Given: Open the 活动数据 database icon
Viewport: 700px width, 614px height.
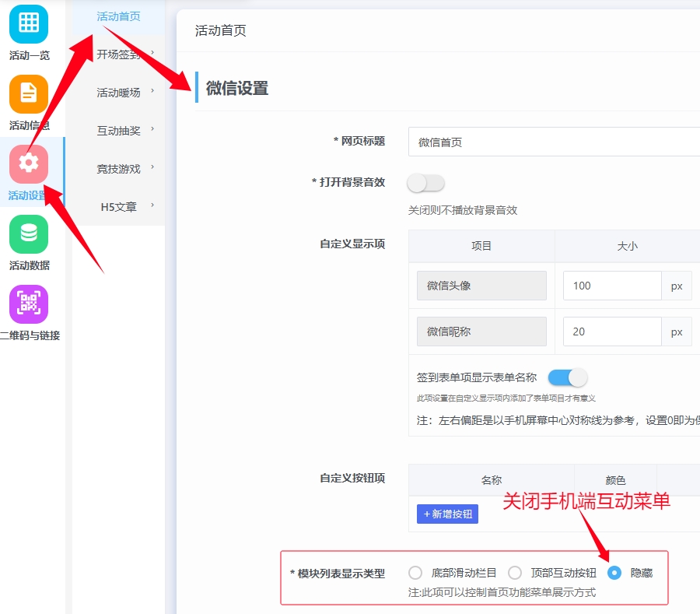Looking at the screenshot, I should [29, 234].
